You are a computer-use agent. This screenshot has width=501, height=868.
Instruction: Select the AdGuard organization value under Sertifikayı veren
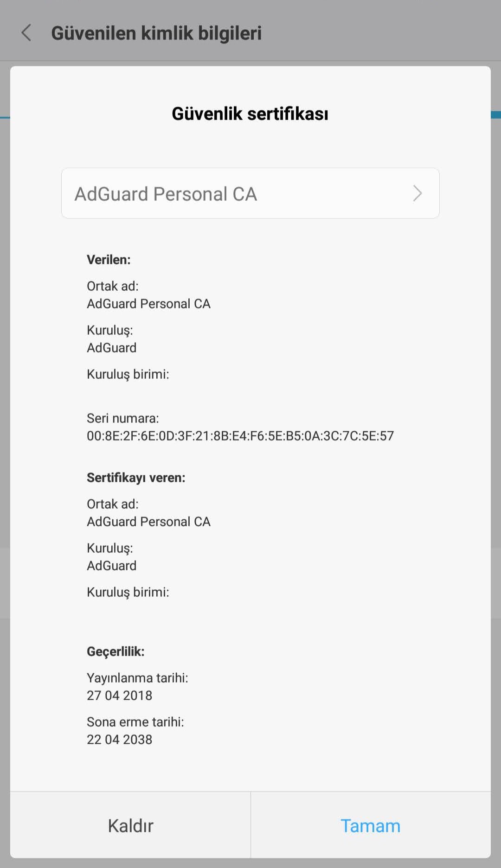pyautogui.click(x=111, y=566)
